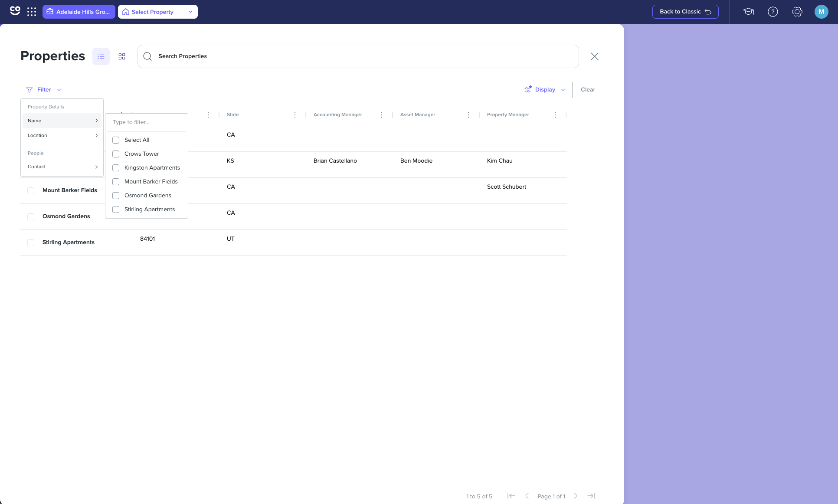Screen dimensions: 838x504
Task: Check the Kingston Apartments filter option
Action: pos(116,168)
